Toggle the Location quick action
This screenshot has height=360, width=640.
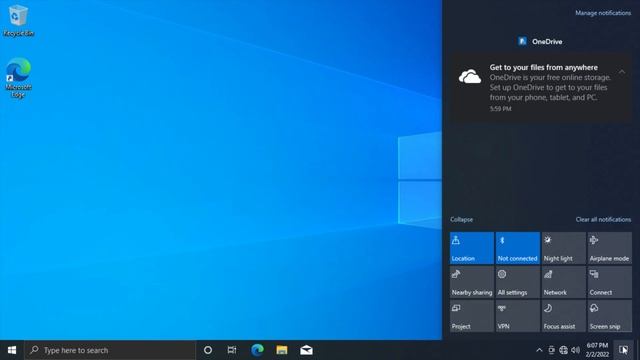(x=471, y=248)
